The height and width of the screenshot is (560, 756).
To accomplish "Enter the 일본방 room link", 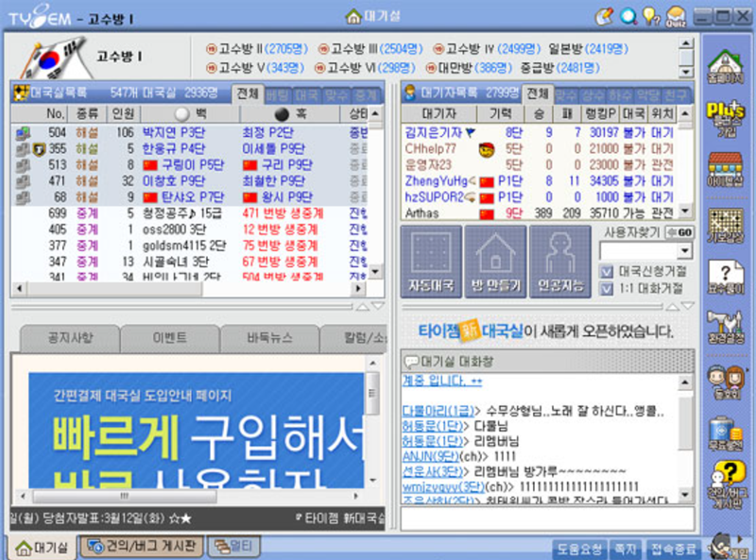I will click(x=588, y=49).
